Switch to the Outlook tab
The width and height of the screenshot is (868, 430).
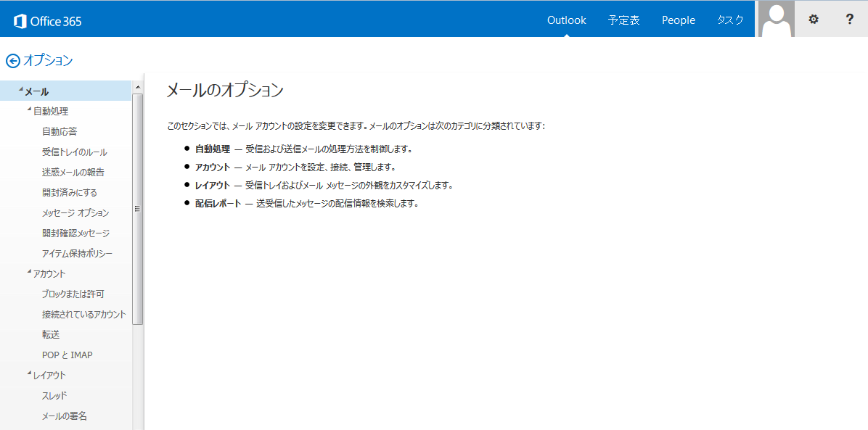(x=566, y=20)
